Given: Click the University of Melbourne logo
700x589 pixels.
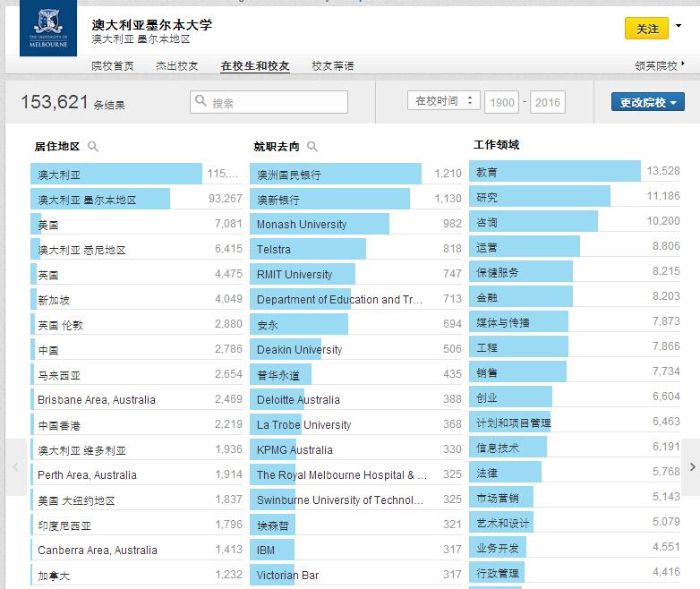Looking at the screenshot, I should click(x=48, y=28).
